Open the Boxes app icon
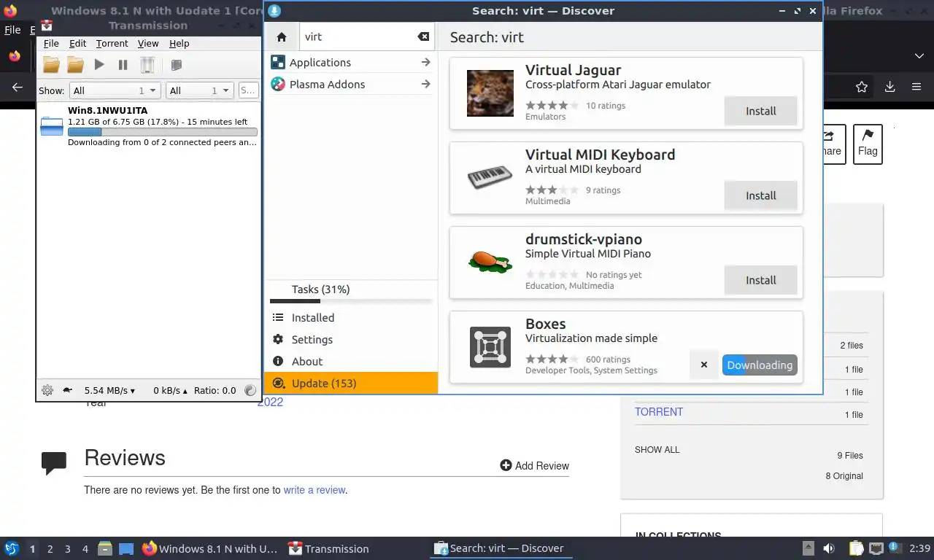 [x=490, y=347]
